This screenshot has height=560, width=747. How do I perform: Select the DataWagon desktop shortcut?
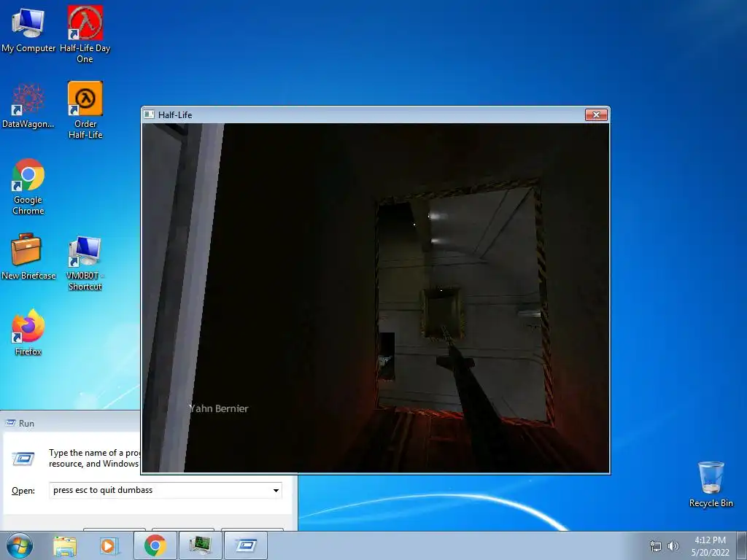point(28,105)
